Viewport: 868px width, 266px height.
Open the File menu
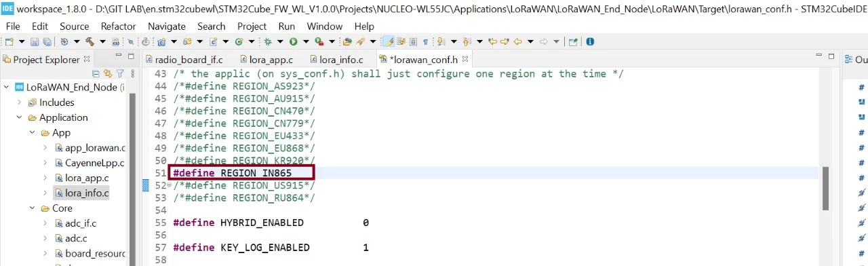pos(14,26)
